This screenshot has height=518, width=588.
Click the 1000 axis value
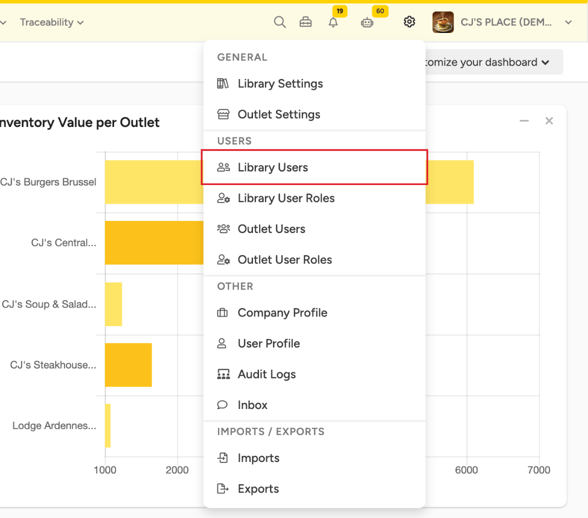click(105, 470)
